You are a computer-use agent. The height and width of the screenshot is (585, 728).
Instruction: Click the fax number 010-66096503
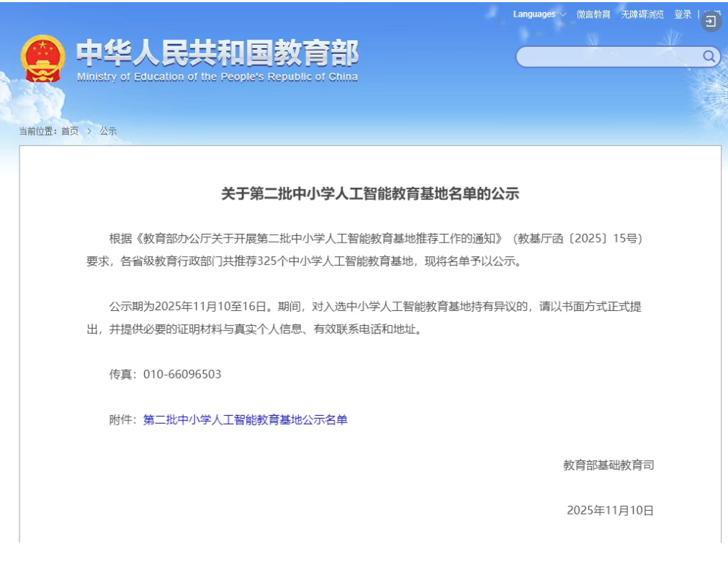182,374
